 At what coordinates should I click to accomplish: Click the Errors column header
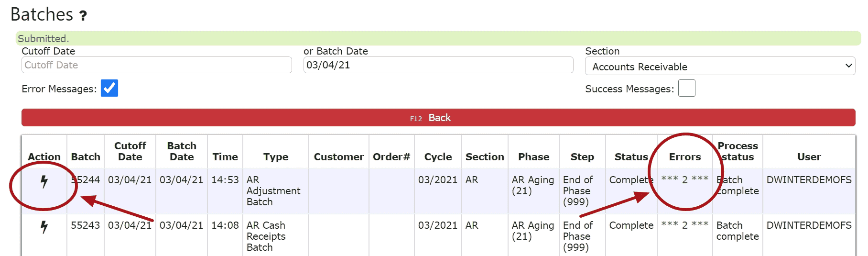(x=684, y=157)
